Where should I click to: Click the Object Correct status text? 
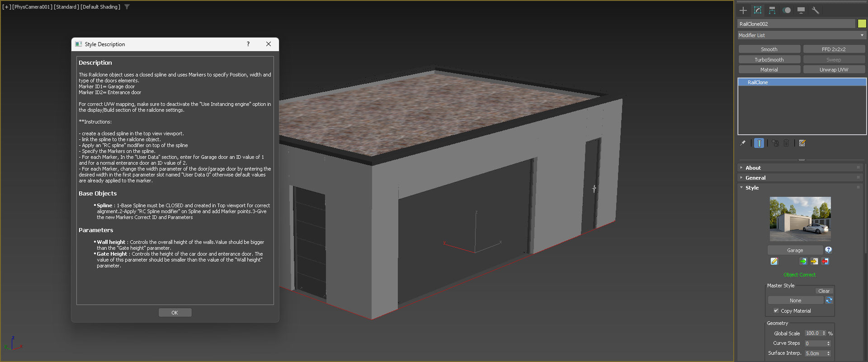[x=800, y=275]
